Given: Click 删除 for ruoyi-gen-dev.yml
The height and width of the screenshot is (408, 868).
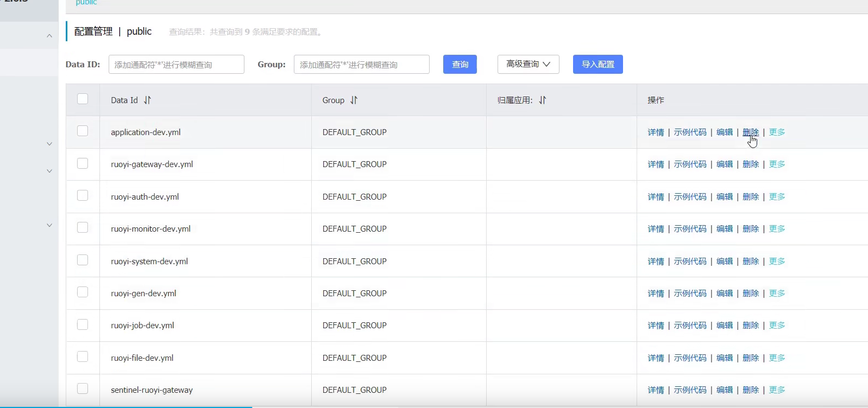Looking at the screenshot, I should point(751,294).
